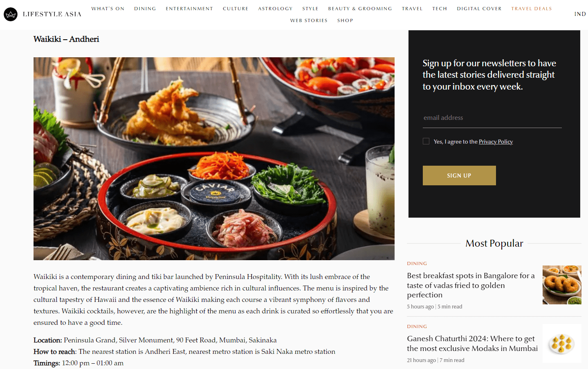Focus the email address field

(x=492, y=118)
